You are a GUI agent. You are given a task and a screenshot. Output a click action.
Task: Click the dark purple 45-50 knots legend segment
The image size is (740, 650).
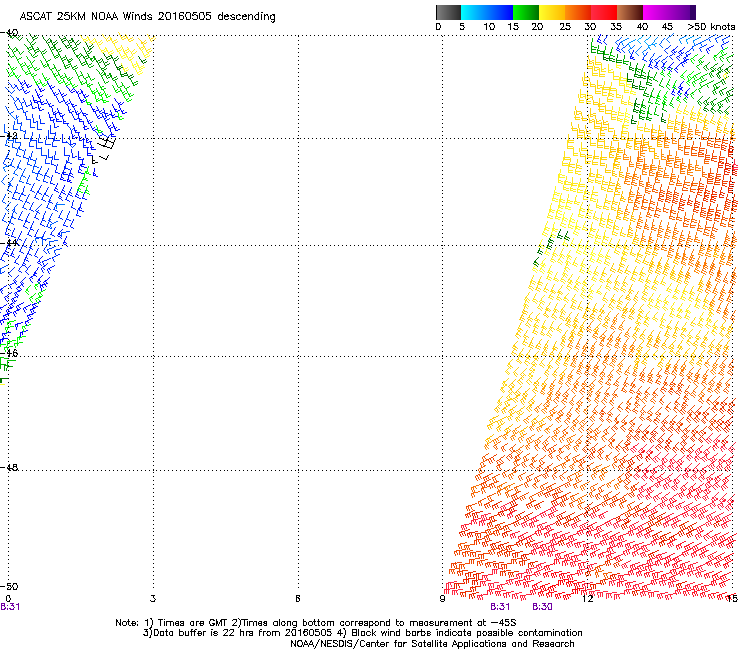tap(682, 12)
